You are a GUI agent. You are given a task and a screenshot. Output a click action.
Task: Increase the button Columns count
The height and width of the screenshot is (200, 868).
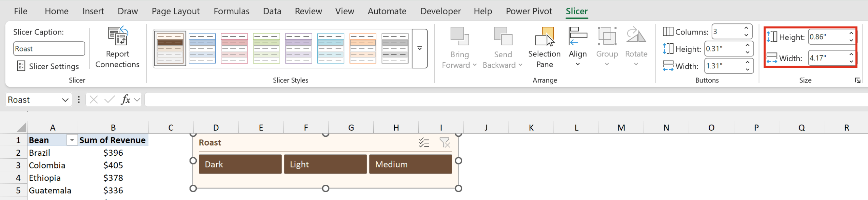click(x=746, y=28)
